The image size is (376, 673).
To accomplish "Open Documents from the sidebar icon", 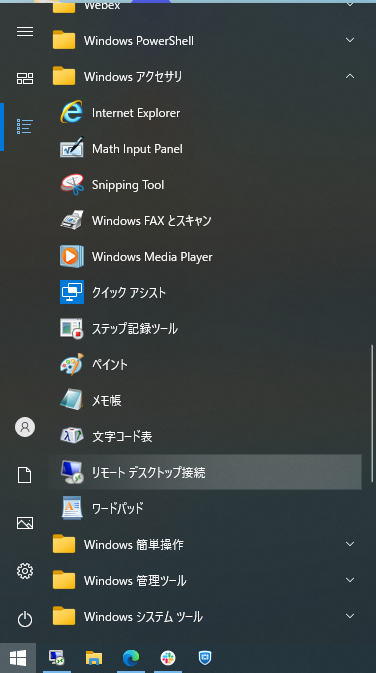I will point(25,475).
